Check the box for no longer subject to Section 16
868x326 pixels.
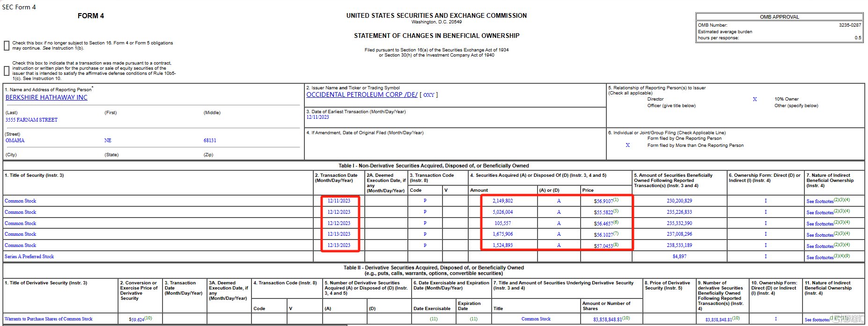7,45
